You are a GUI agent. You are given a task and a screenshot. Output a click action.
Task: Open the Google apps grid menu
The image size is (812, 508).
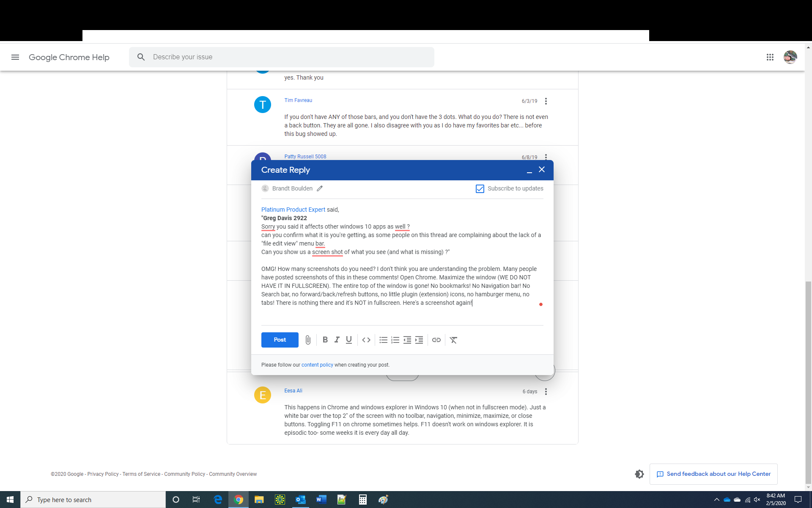point(770,57)
